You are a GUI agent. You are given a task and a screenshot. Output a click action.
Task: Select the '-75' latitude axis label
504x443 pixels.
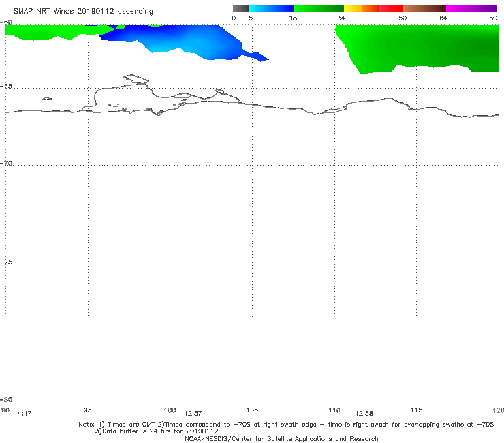(x=6, y=262)
